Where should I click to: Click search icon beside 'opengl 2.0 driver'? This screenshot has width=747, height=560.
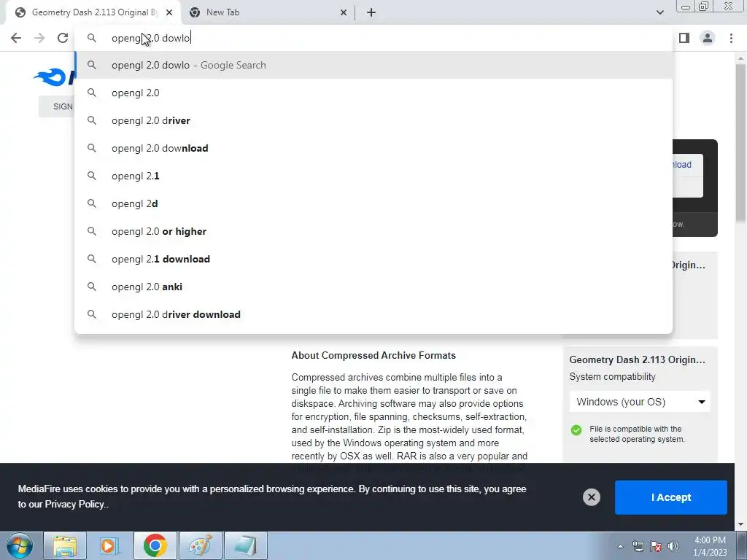92,120
